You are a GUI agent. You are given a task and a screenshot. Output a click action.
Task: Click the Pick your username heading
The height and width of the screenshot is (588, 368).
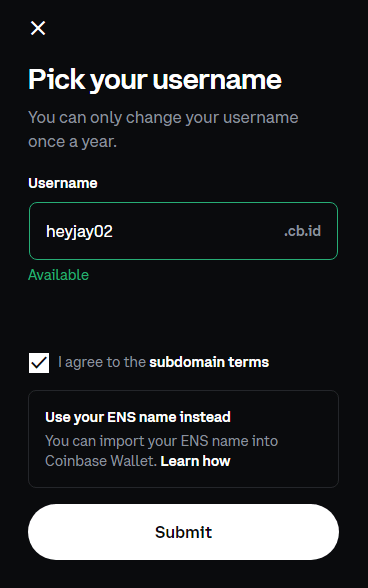[x=155, y=80]
